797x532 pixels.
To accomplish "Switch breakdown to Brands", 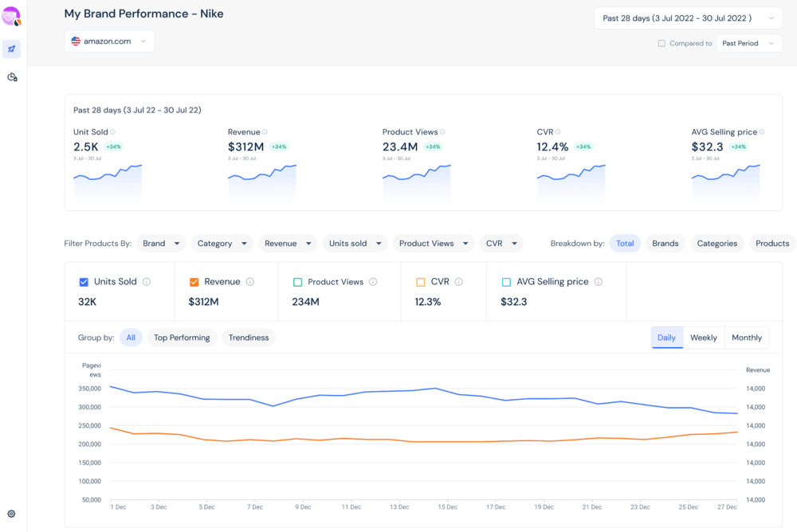I will (x=665, y=244).
